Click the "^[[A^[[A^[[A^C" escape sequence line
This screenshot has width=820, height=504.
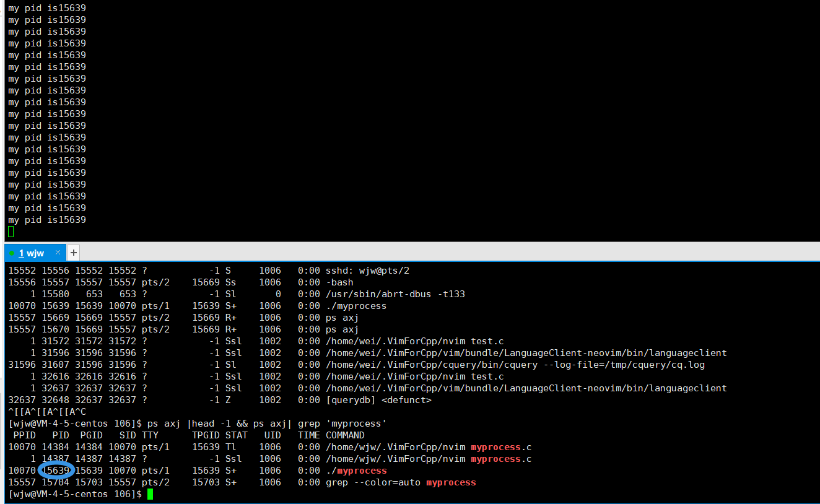click(47, 412)
